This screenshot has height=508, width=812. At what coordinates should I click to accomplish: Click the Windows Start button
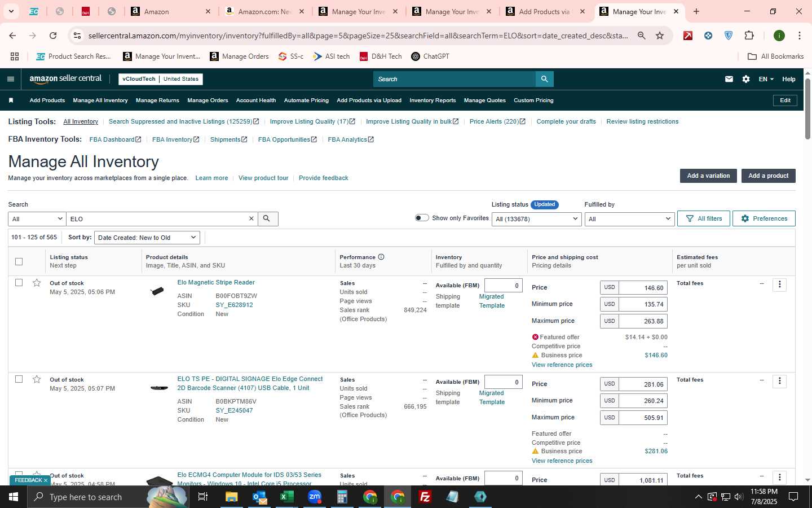pyautogui.click(x=14, y=497)
